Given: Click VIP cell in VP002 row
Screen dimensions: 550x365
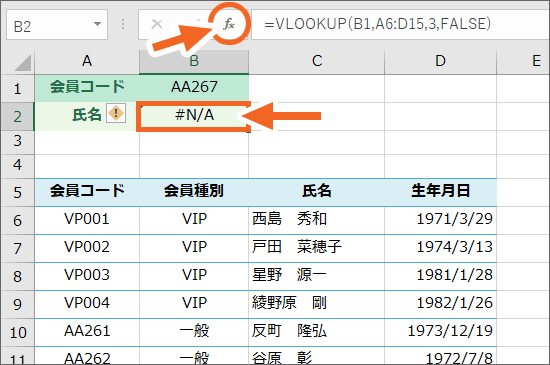Looking at the screenshot, I should [194, 249].
